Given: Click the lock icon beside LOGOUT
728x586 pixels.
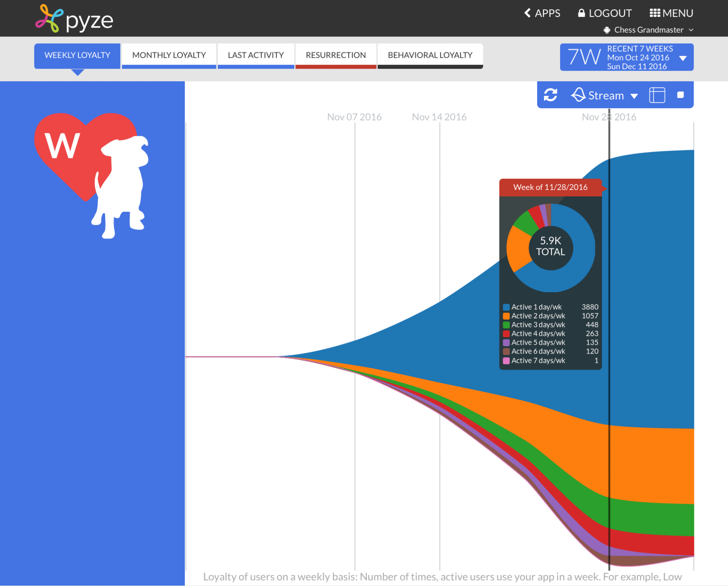Looking at the screenshot, I should [581, 13].
